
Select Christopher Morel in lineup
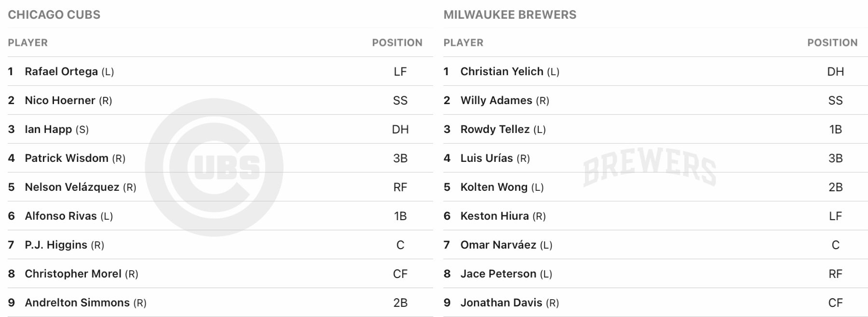[73, 274]
